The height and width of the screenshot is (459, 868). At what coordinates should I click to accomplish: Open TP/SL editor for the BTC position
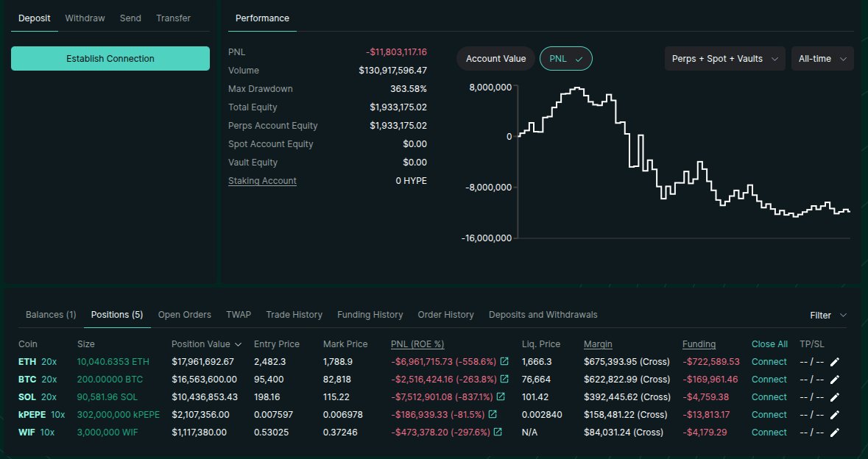(x=836, y=379)
